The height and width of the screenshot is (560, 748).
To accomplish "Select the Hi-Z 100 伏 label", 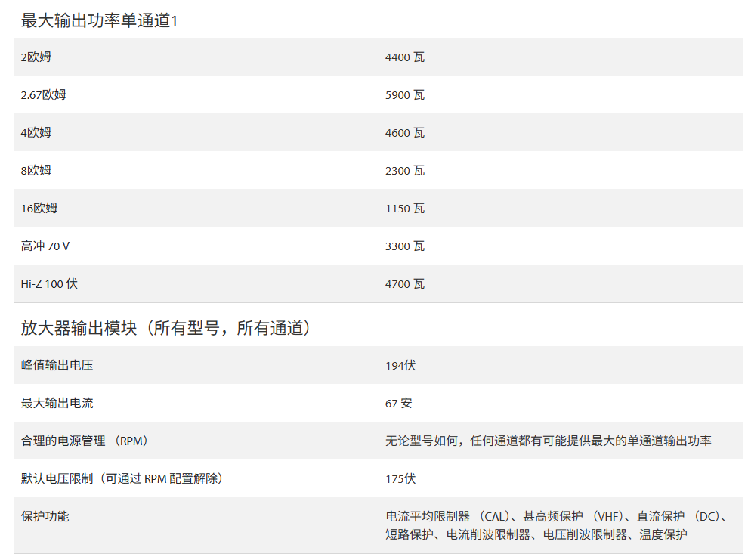I will [x=49, y=283].
